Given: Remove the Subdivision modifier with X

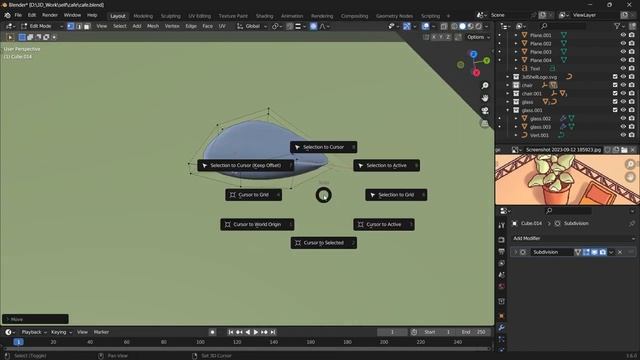Looking at the screenshot, I should [x=620, y=252].
